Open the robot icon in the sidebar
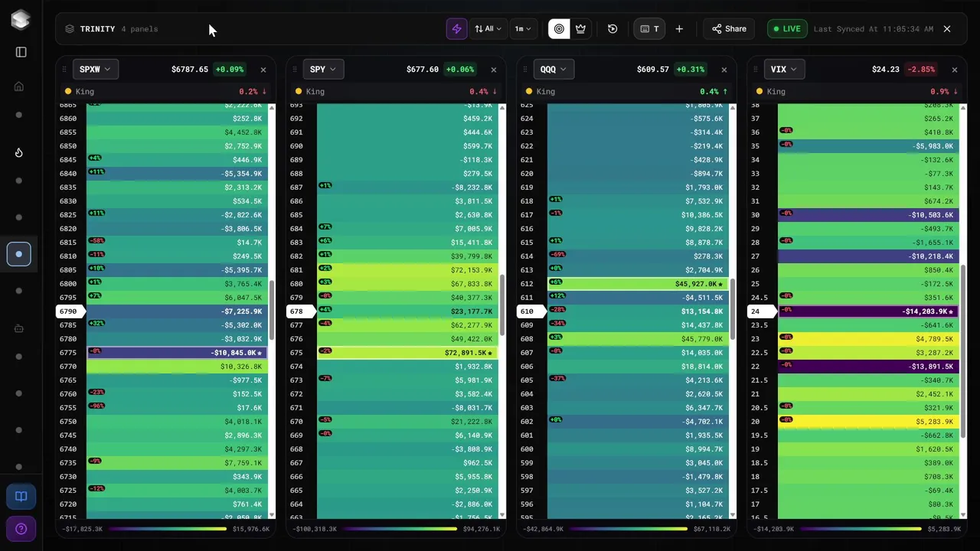 (x=19, y=328)
